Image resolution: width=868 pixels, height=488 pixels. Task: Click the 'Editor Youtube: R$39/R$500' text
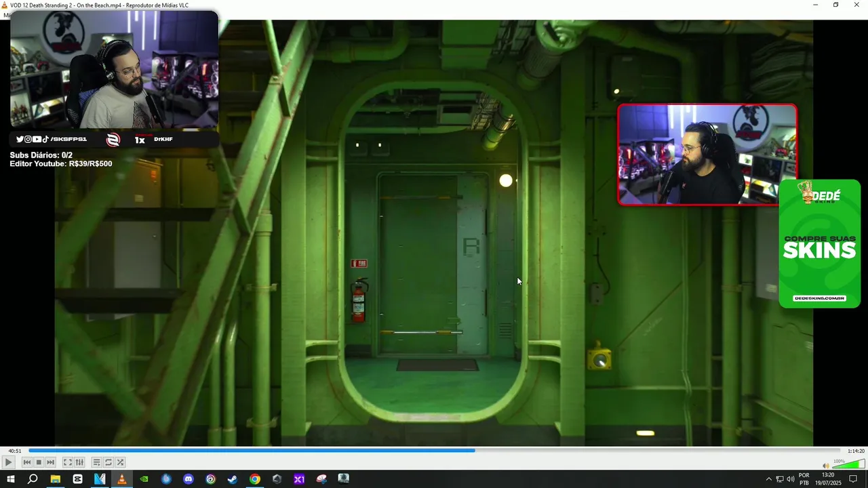61,164
